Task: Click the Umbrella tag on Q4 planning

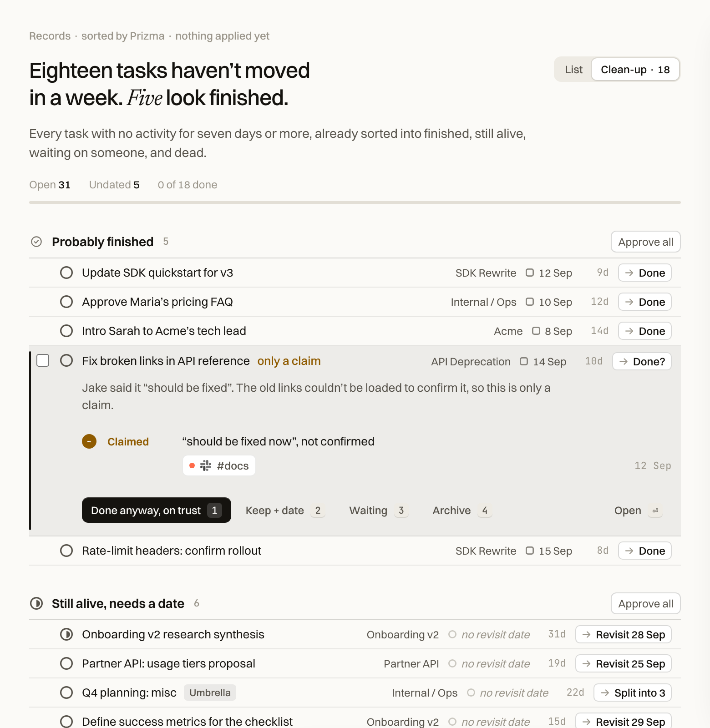Action: (210, 693)
